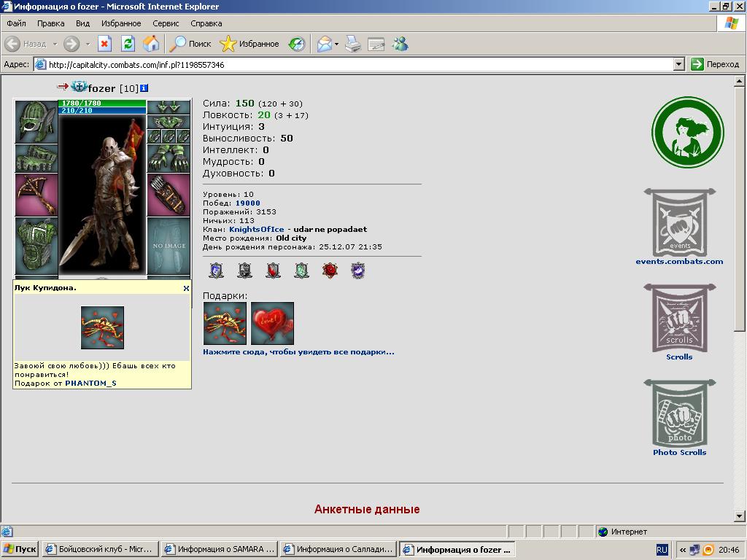Click the empty NO IMAGE equipment slot
The width and height of the screenshot is (747, 560).
(169, 246)
